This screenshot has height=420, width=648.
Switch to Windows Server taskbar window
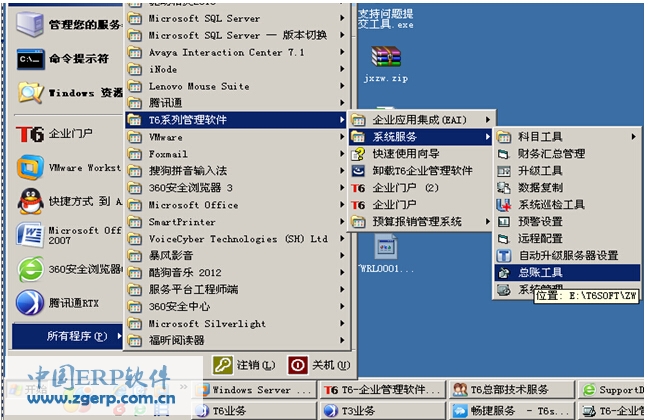(255, 389)
